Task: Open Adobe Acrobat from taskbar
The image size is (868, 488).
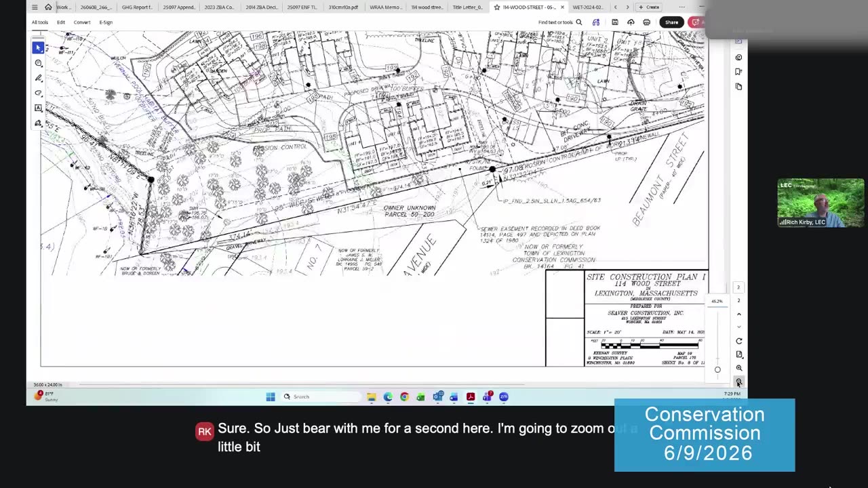Action: tap(471, 396)
